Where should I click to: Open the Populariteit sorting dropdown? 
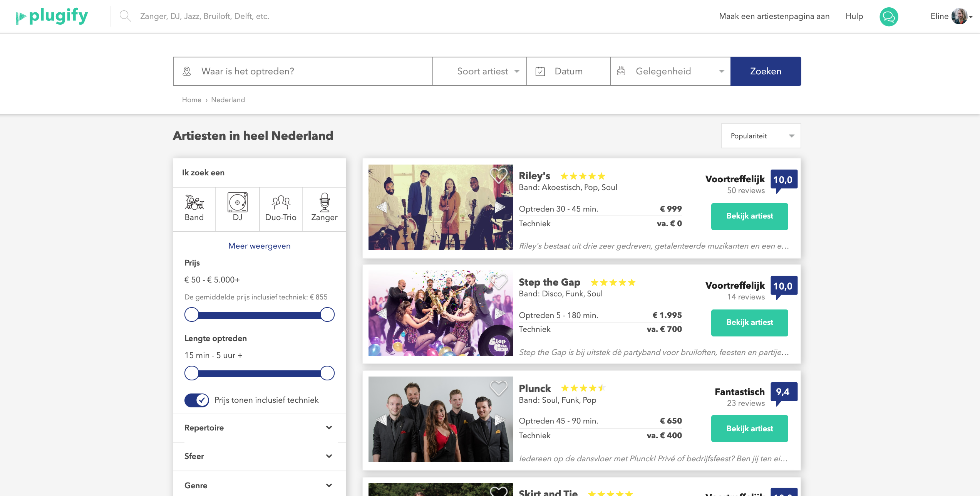point(761,135)
